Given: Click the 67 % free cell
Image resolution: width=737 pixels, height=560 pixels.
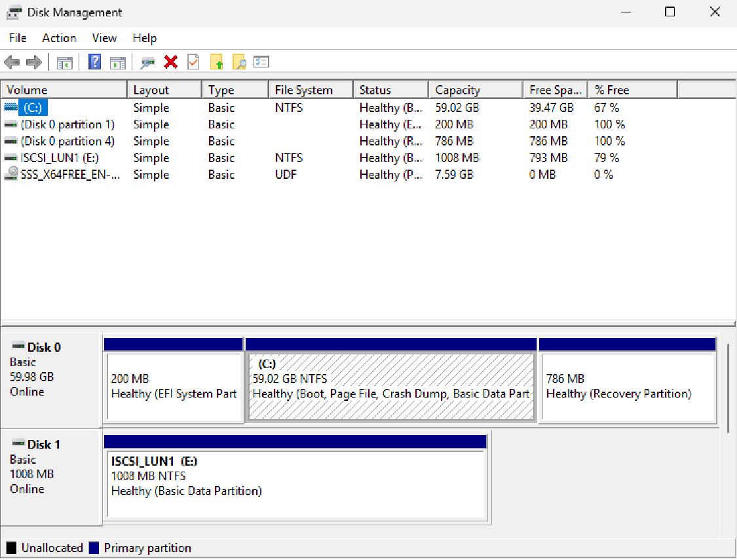Looking at the screenshot, I should coord(607,107).
